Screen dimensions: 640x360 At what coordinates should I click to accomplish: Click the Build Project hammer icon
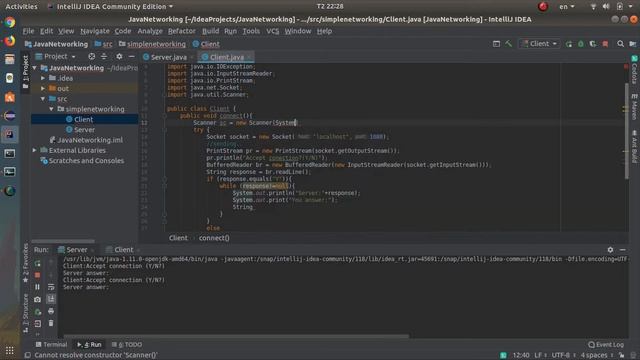point(508,44)
